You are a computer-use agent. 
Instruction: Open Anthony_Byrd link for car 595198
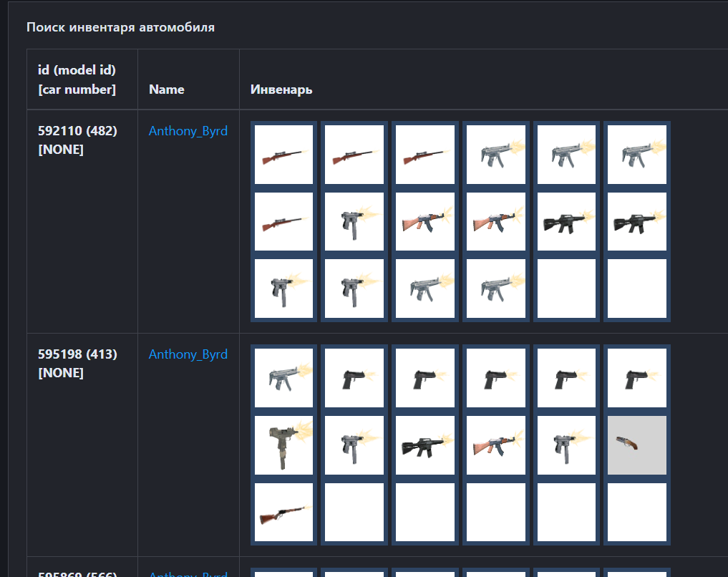(x=188, y=354)
